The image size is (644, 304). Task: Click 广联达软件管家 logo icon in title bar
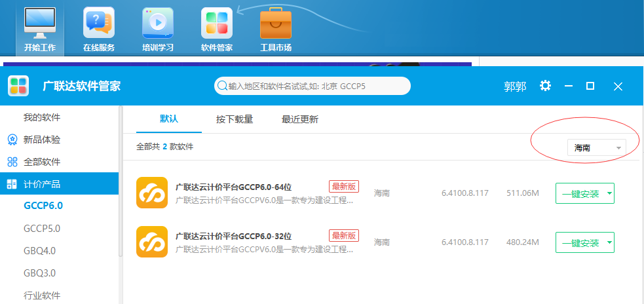tap(18, 86)
